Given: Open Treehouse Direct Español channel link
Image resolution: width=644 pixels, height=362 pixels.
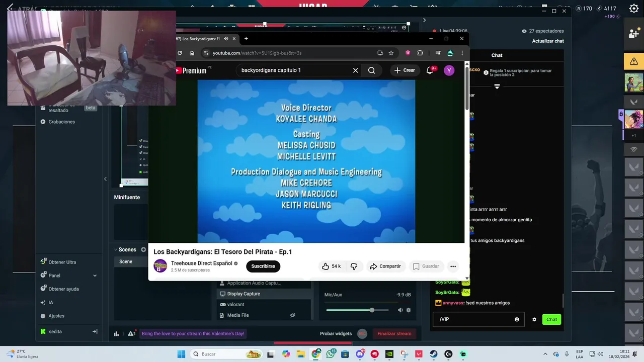Looking at the screenshot, I should (201, 263).
